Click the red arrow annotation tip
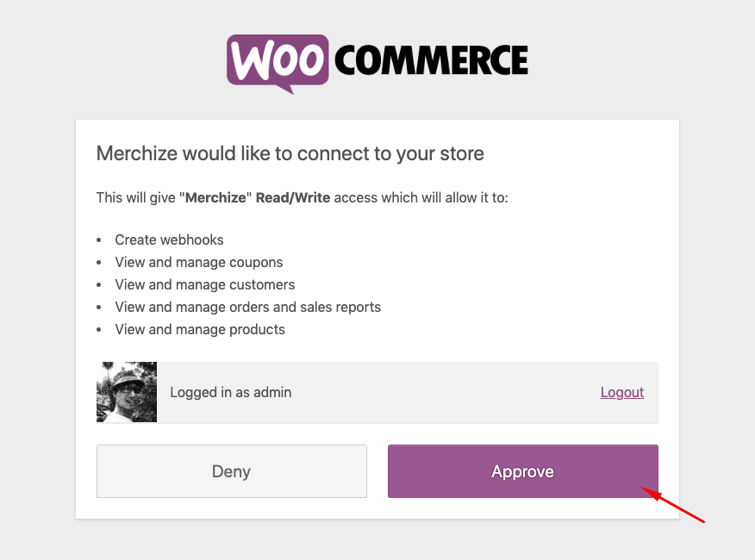The height and width of the screenshot is (560, 755). pyautogui.click(x=644, y=488)
